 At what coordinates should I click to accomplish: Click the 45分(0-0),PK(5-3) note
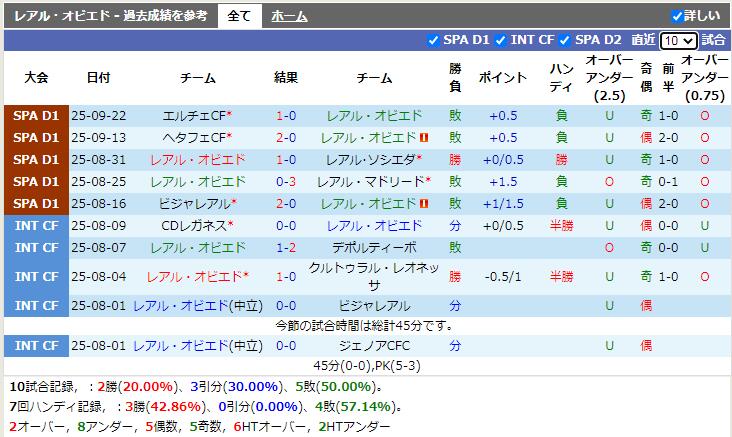tap(367, 366)
